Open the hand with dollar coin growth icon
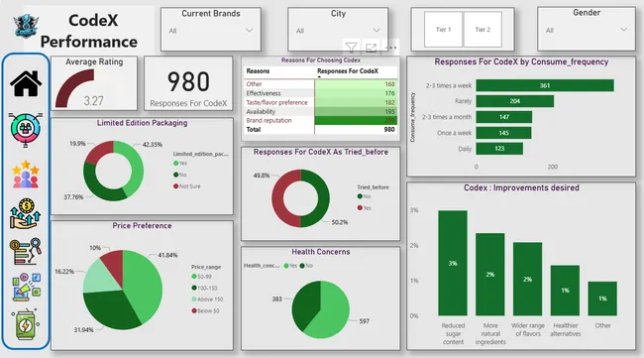Image resolution: width=644 pixels, height=358 pixels. coord(26,213)
